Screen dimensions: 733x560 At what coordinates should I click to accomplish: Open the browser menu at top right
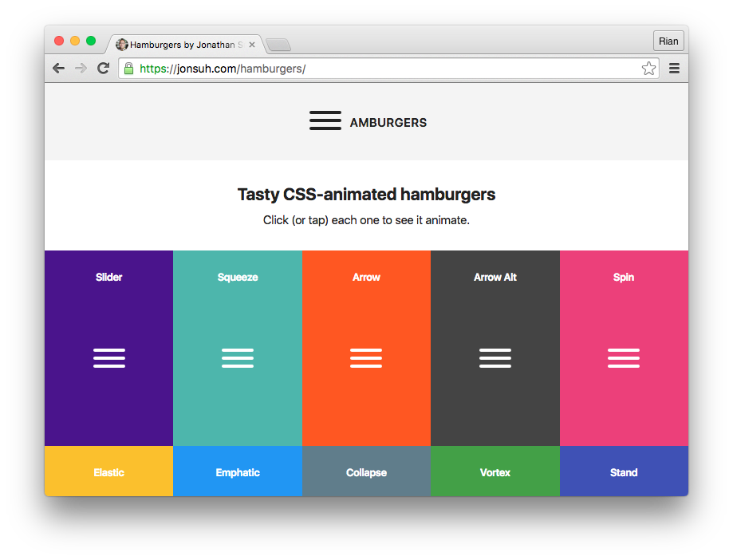(x=674, y=68)
